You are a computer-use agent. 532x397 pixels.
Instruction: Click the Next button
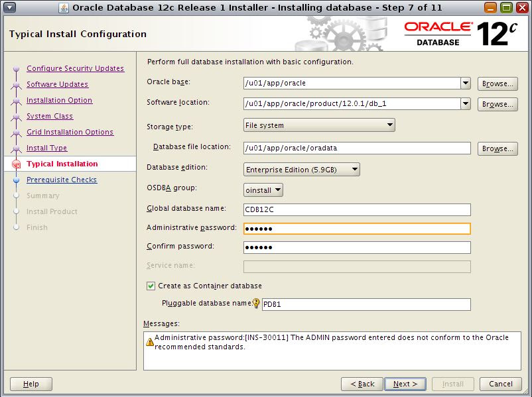(x=405, y=384)
